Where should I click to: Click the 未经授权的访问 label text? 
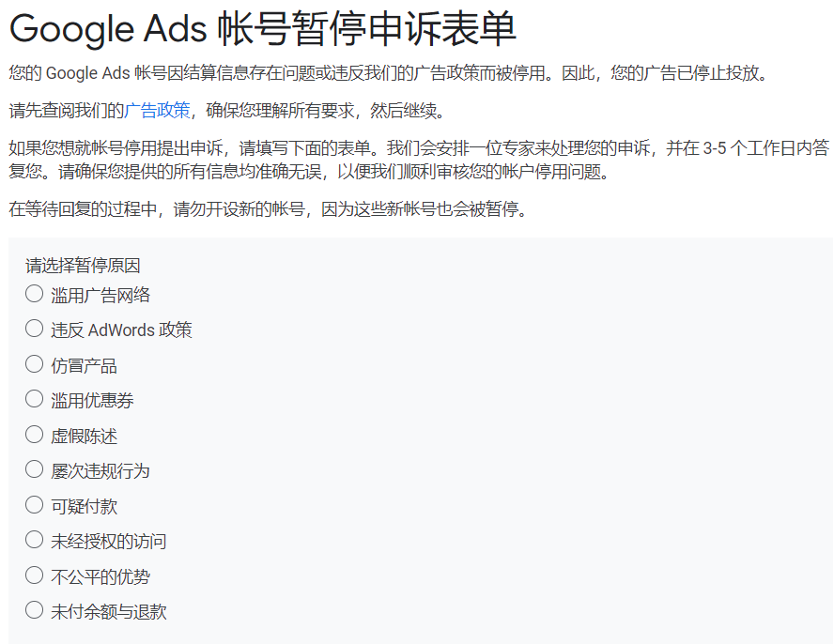coord(108,541)
